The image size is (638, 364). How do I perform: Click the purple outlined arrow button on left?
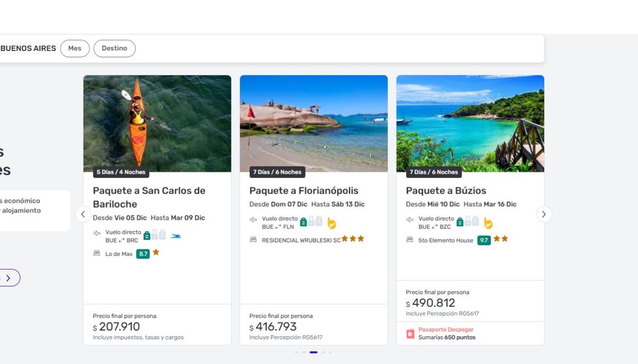tap(9, 278)
